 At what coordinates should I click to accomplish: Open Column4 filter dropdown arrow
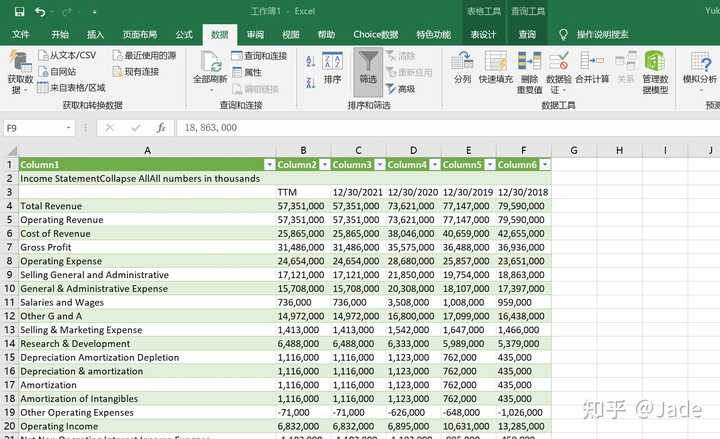pos(435,164)
